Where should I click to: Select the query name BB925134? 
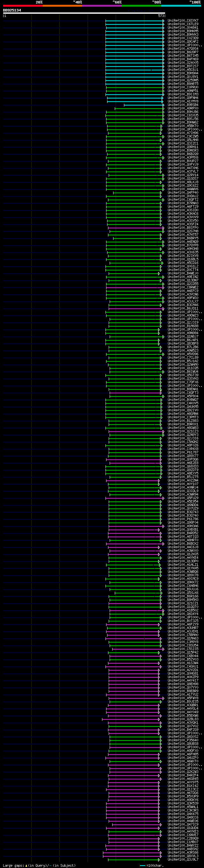tap(12, 11)
